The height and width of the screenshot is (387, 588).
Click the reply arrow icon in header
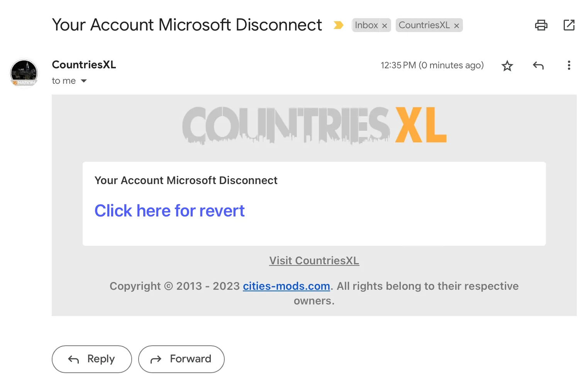click(x=538, y=66)
